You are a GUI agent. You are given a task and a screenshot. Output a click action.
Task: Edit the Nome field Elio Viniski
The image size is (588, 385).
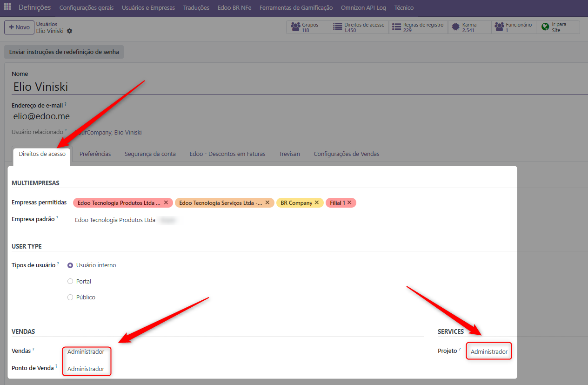[300, 87]
